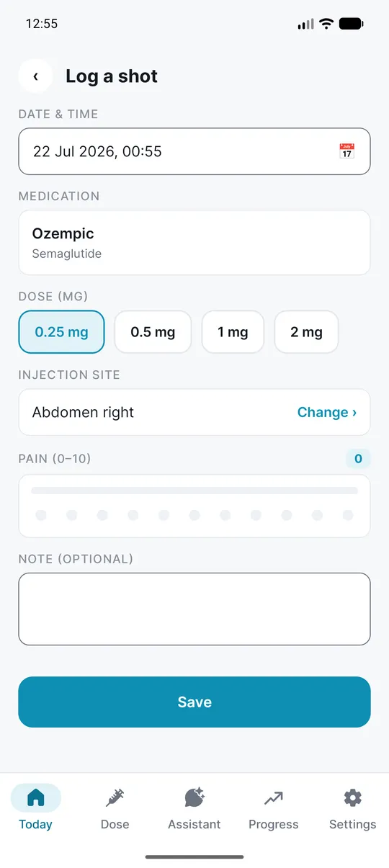Open the date and time field

coord(194,151)
